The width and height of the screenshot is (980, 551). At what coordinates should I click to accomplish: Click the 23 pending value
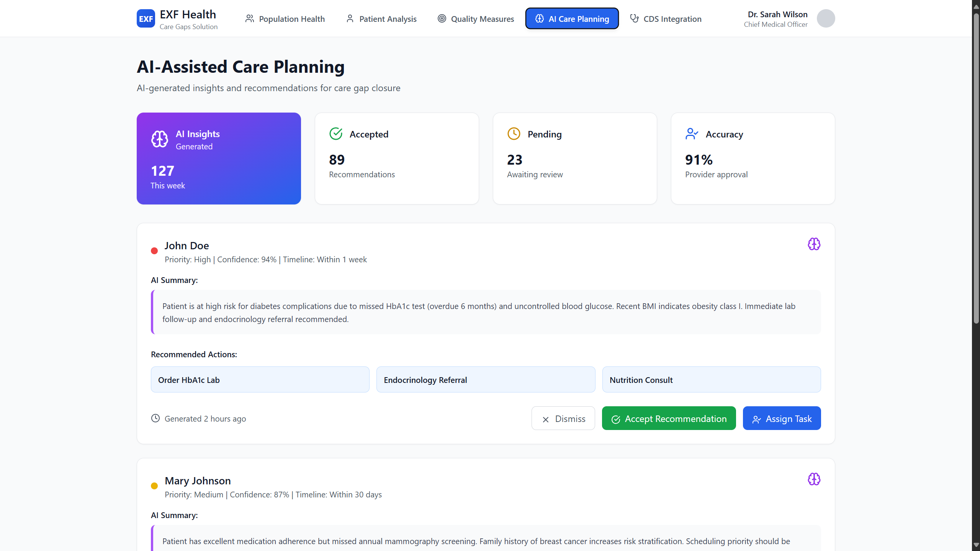click(x=515, y=160)
